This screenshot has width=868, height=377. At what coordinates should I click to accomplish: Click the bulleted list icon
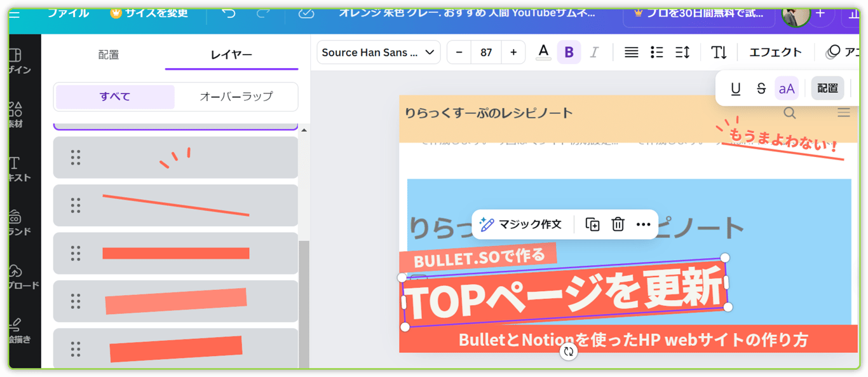click(x=657, y=52)
